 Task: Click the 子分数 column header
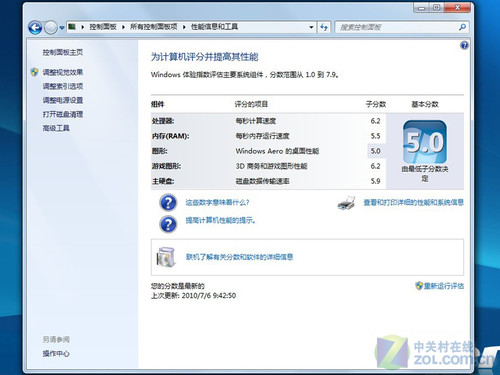tap(376, 104)
